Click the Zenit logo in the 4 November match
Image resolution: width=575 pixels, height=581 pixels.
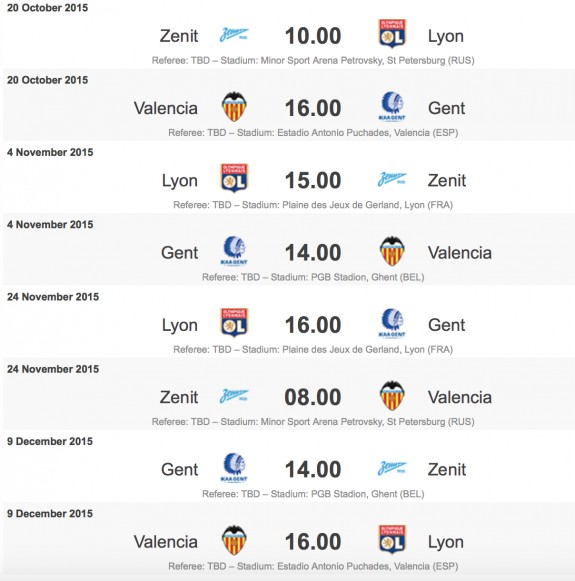392,179
